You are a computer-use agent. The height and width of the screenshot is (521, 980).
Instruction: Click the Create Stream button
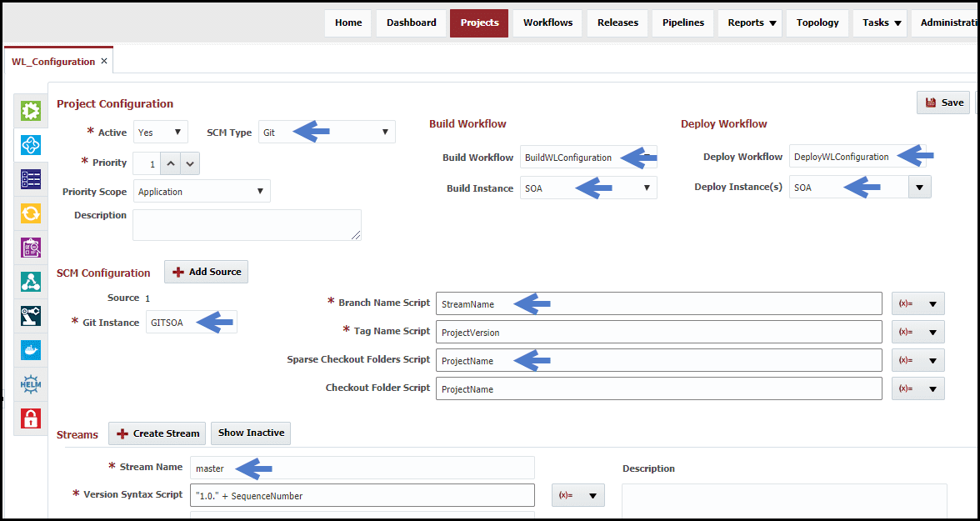[157, 433]
